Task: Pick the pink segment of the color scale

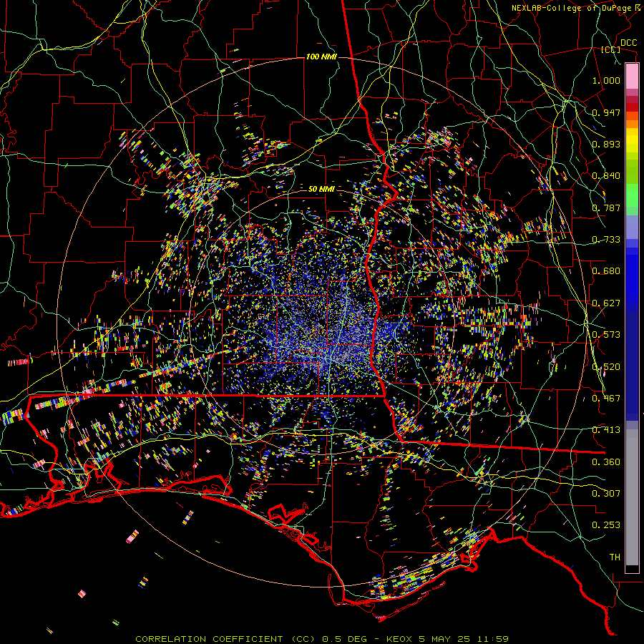Action: (632, 77)
